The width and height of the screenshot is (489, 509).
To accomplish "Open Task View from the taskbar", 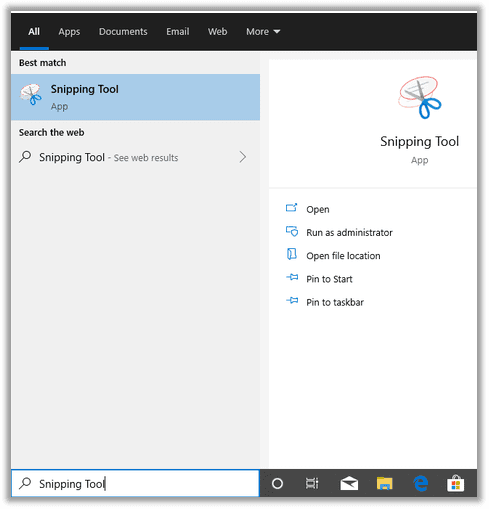I will click(x=312, y=483).
